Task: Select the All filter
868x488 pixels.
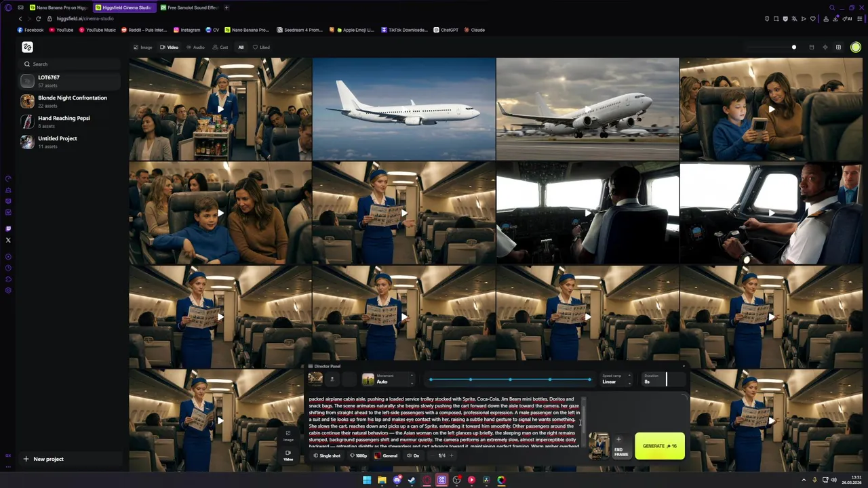Action: [241, 47]
